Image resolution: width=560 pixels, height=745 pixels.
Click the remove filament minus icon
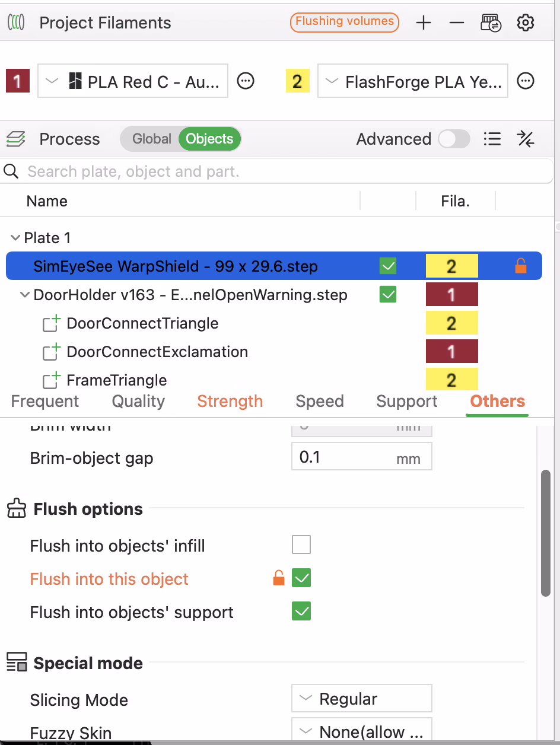tap(456, 23)
